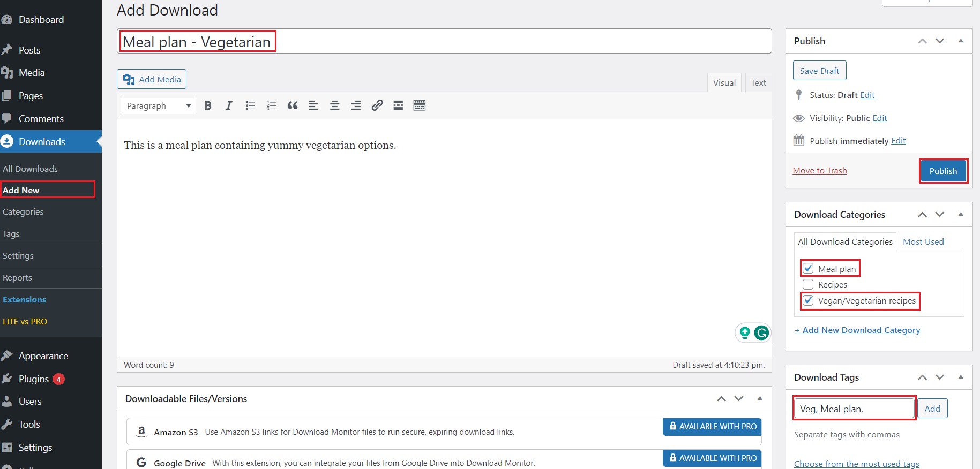Click the insert link icon
The width and height of the screenshot is (980, 469).
point(377,105)
